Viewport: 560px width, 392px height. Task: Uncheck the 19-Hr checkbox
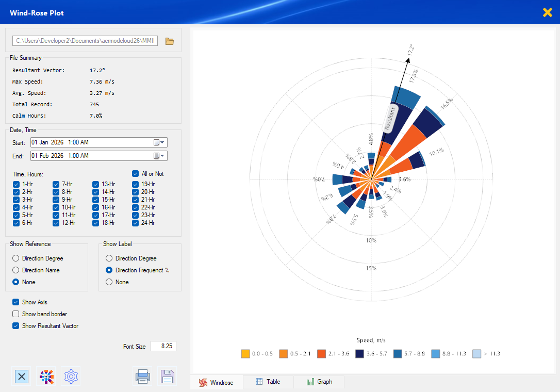coord(135,184)
